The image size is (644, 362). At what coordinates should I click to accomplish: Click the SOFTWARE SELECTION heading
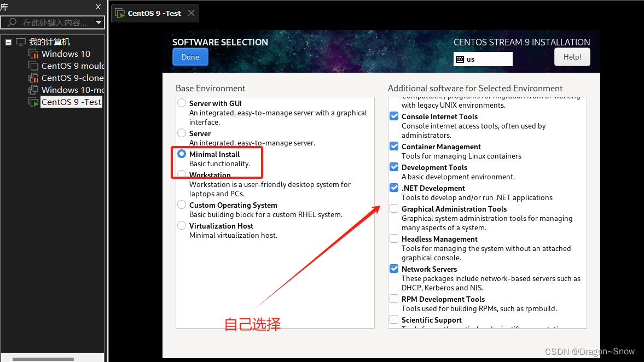pos(220,42)
